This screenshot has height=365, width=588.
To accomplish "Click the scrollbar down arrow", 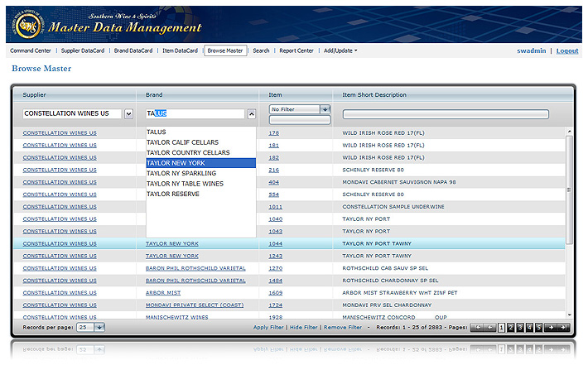I will 569,315.
